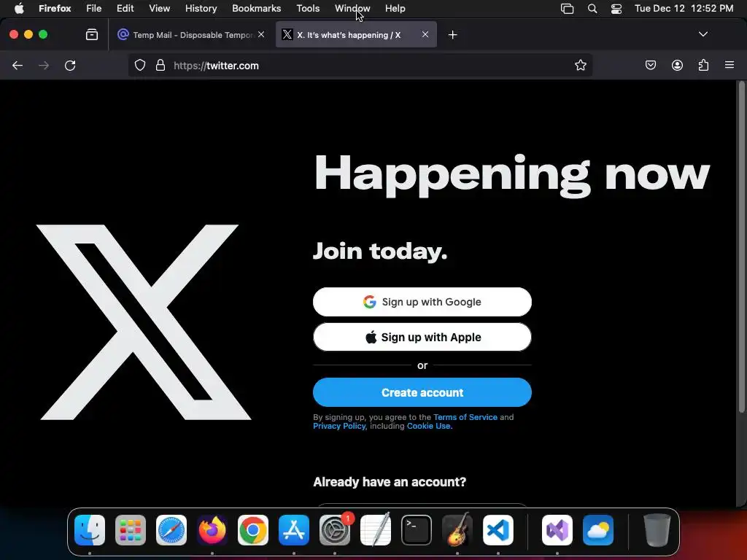Open App Store from the Dock
This screenshot has width=747, height=560.
[x=294, y=530]
